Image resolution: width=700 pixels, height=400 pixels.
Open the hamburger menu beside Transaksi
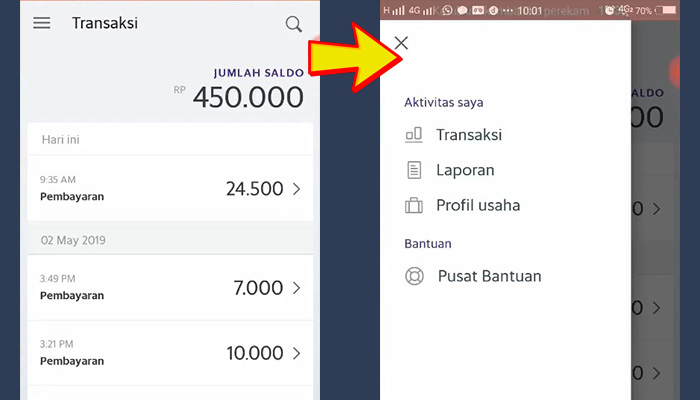coord(42,23)
